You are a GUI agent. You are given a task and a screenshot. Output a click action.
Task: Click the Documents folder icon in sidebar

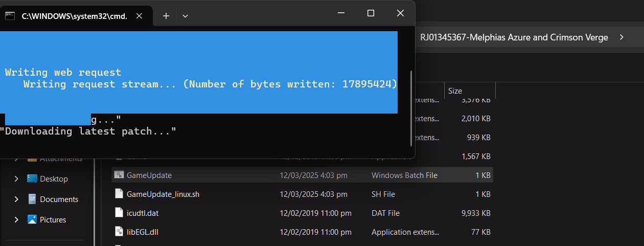pos(32,199)
